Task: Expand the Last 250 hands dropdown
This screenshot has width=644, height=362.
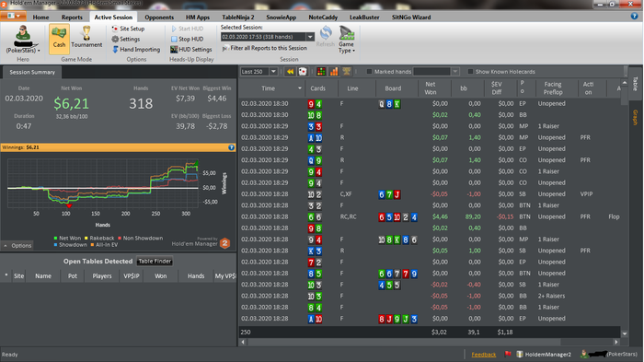Action: coord(273,72)
